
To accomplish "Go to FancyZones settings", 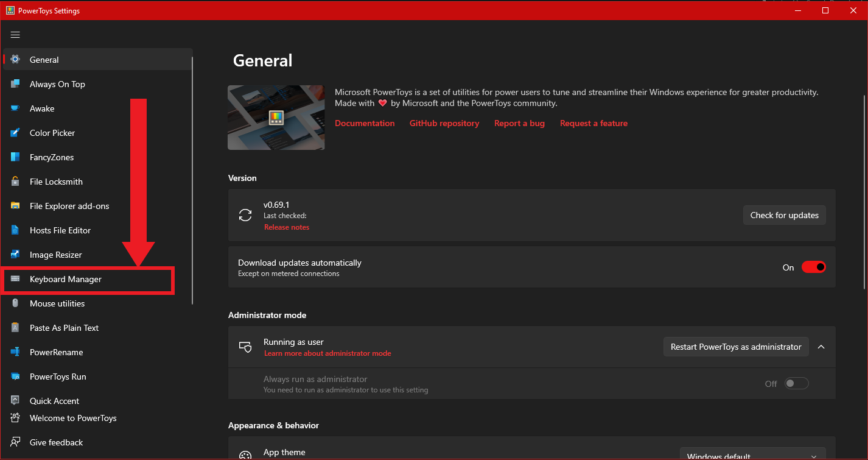I will click(98, 157).
